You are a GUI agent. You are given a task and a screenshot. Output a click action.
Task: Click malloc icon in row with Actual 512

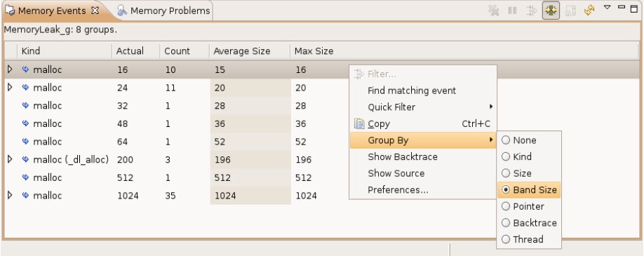(25, 177)
